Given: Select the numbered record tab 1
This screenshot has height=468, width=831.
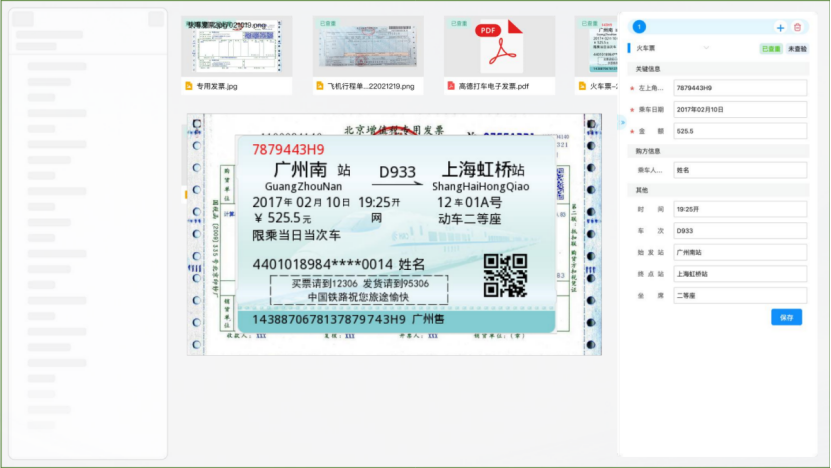Looking at the screenshot, I should click(639, 27).
